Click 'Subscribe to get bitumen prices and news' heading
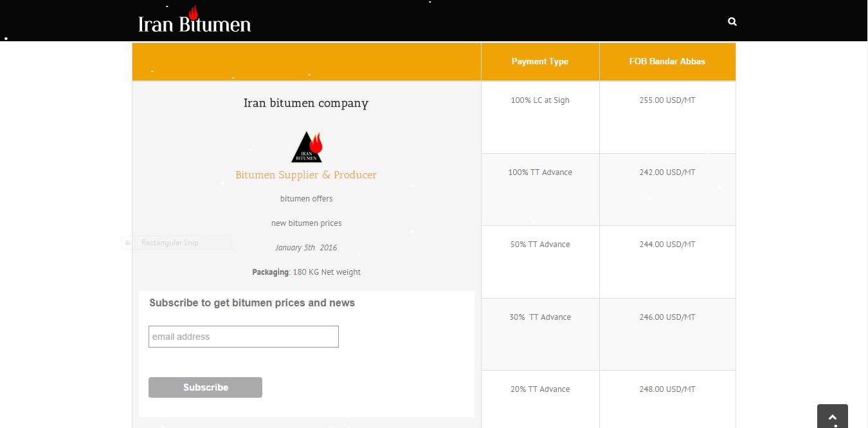The image size is (868, 428). click(x=252, y=303)
